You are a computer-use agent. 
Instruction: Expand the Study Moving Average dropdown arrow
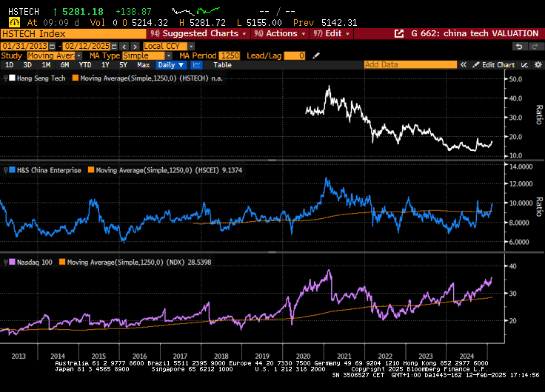[79, 55]
